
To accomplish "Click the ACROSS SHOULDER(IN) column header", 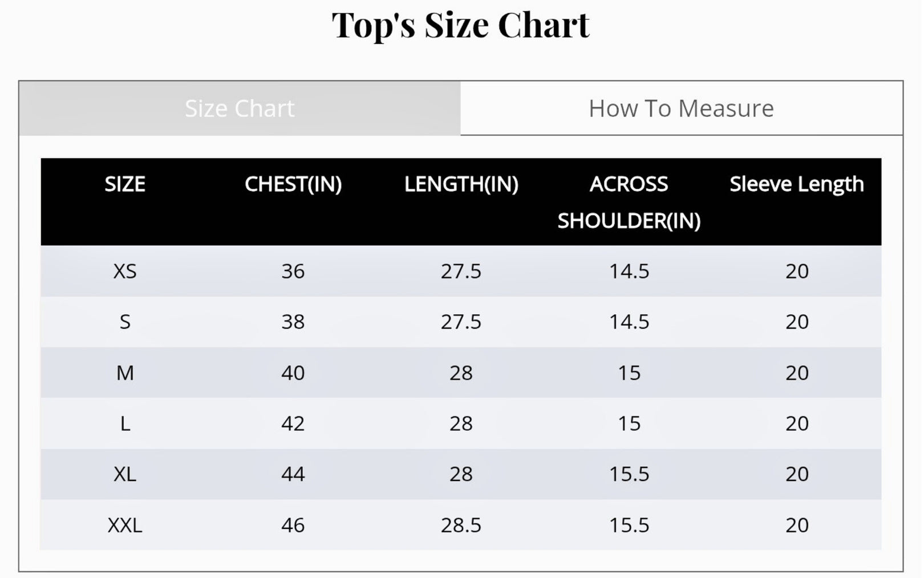I will [x=629, y=202].
